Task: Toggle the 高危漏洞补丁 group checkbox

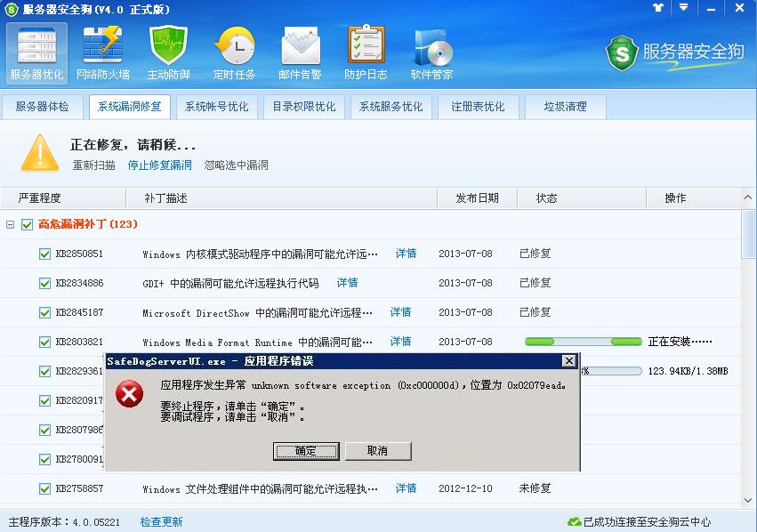Action: click(27, 224)
